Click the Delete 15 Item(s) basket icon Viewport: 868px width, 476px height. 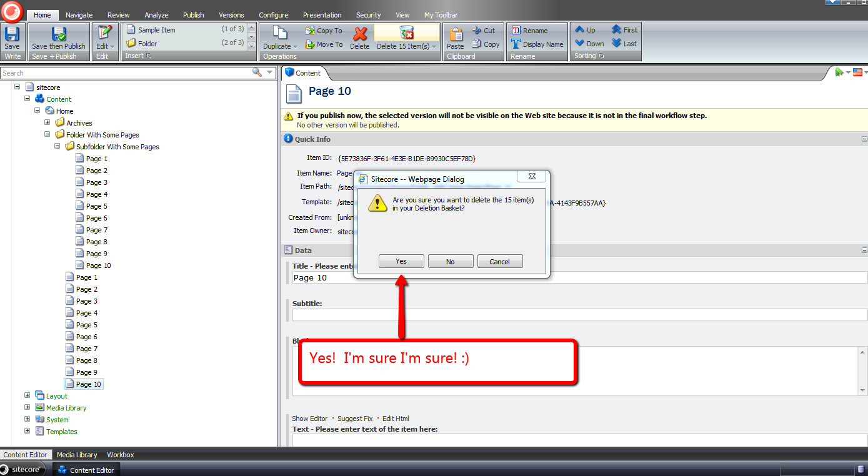tap(406, 34)
